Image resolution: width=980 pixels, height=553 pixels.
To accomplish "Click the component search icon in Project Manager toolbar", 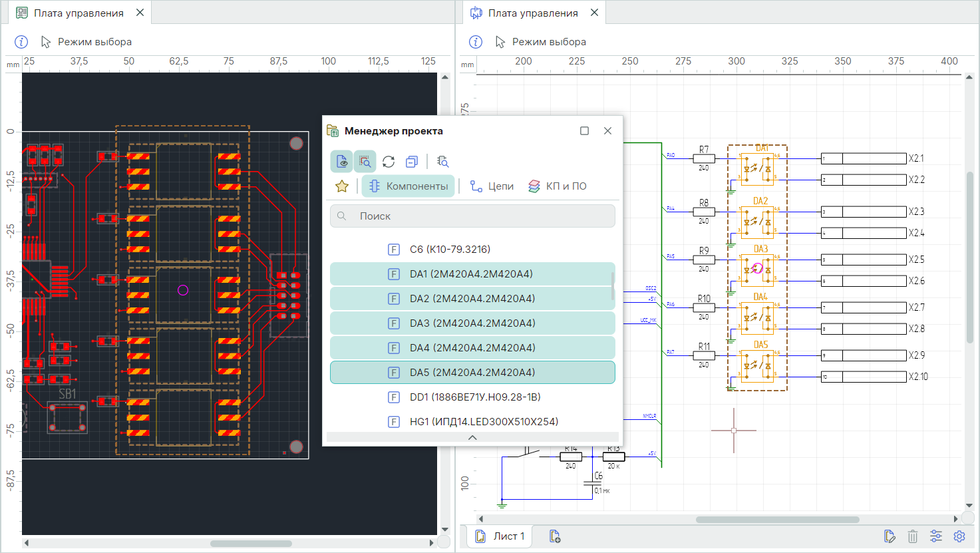I will pyautogui.click(x=442, y=162).
